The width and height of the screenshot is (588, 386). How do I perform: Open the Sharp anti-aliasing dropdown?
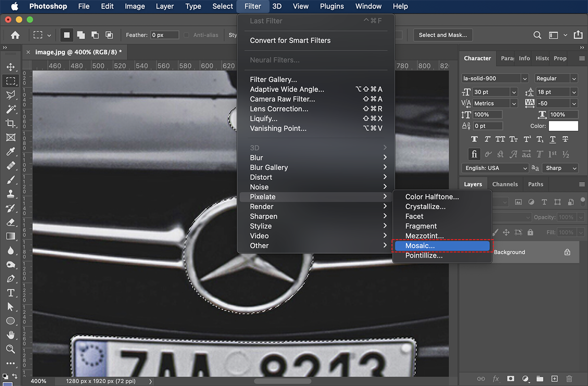pyautogui.click(x=560, y=168)
